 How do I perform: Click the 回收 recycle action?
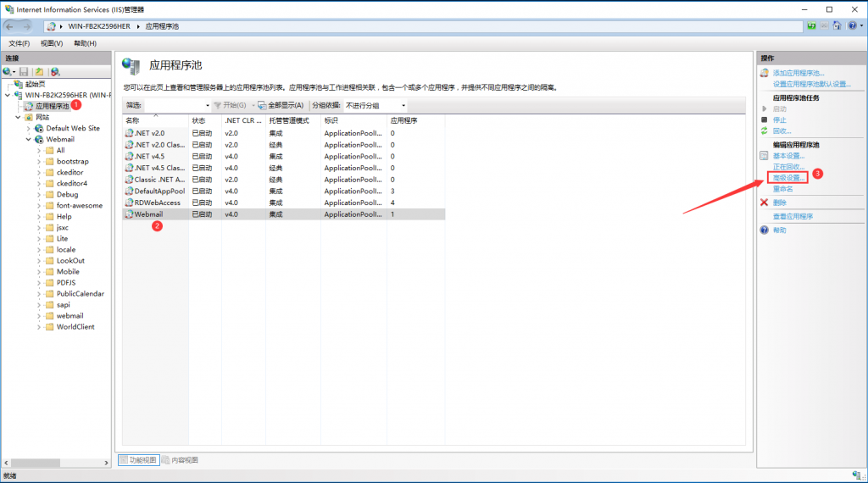782,131
